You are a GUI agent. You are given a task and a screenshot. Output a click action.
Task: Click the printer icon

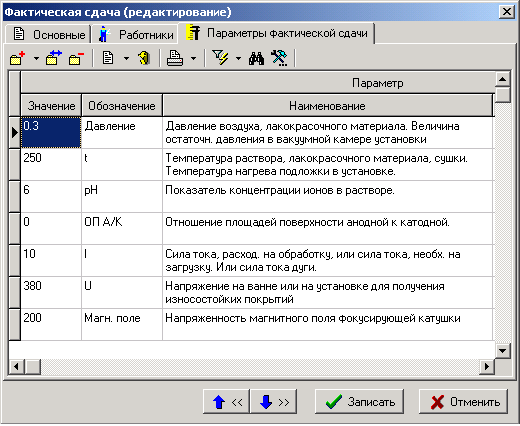click(175, 58)
